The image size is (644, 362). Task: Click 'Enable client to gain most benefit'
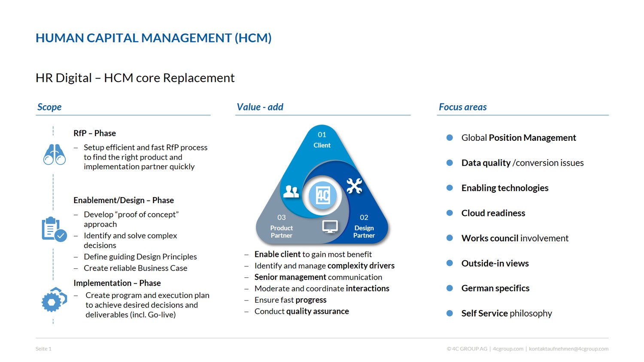313,254
